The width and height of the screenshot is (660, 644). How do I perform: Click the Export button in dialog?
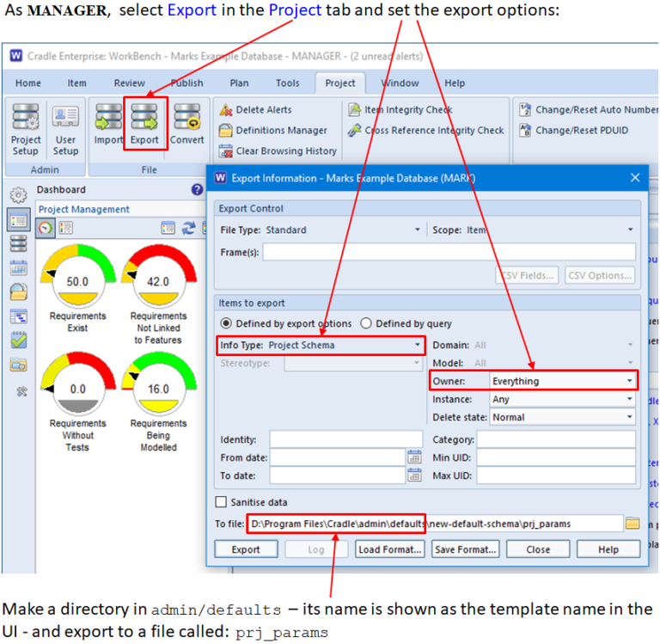245,549
